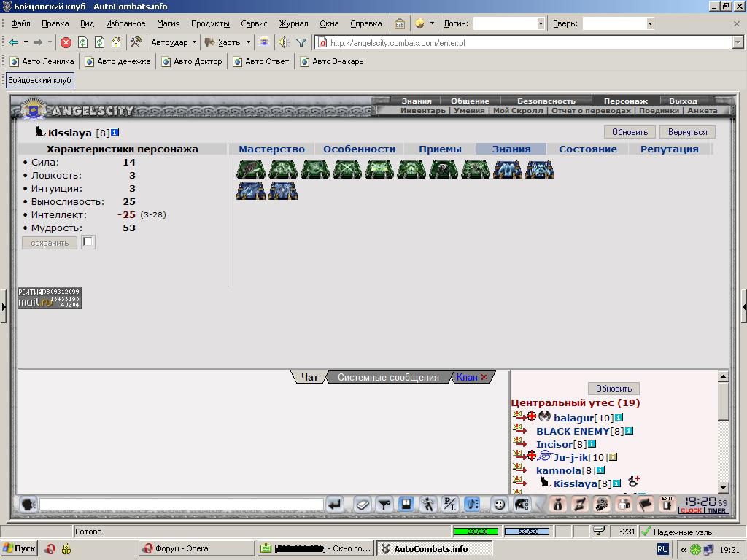Open the dropdown arrow next to the yellow gem icon
The width and height of the screenshot is (747, 560).
[x=432, y=23]
